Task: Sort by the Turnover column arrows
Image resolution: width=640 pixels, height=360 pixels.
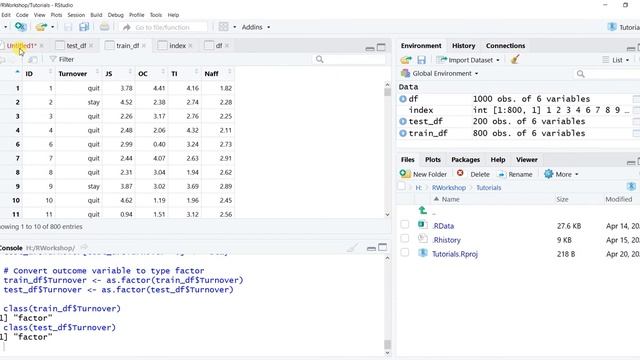Action: coord(97,72)
